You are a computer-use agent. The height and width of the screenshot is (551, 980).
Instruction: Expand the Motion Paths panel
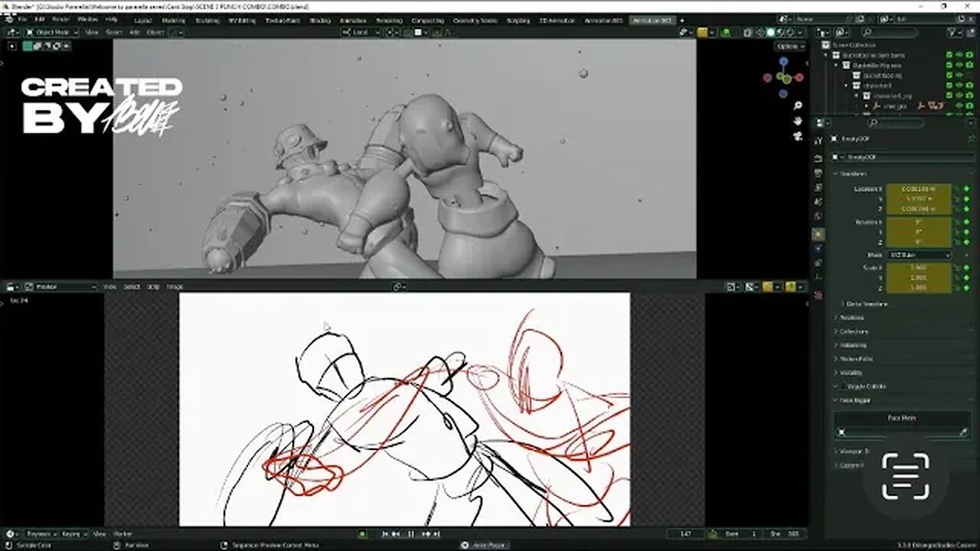(855, 359)
